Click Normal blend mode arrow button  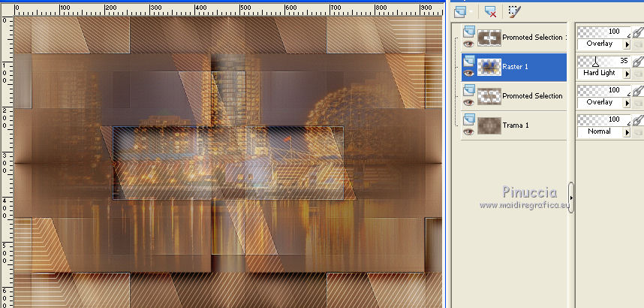click(627, 132)
